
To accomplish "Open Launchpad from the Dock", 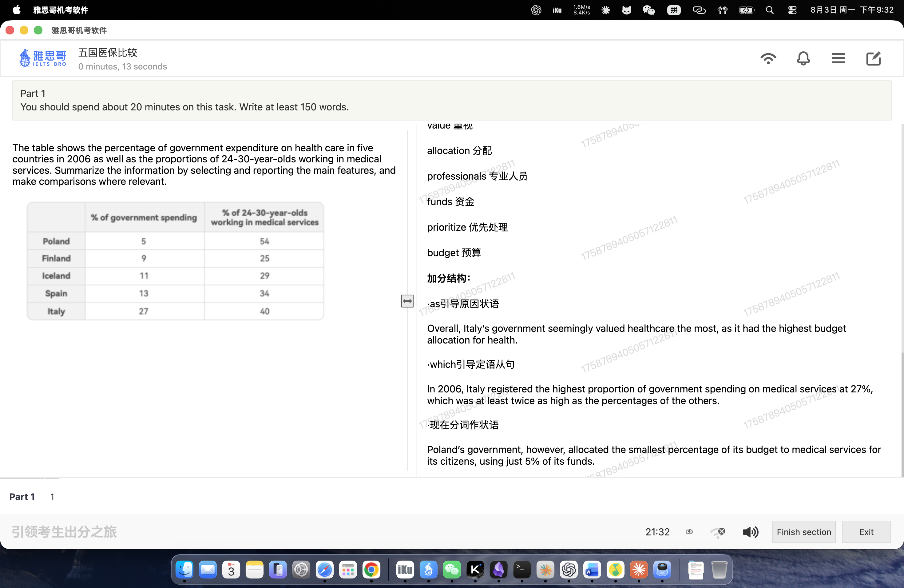I will tap(348, 569).
